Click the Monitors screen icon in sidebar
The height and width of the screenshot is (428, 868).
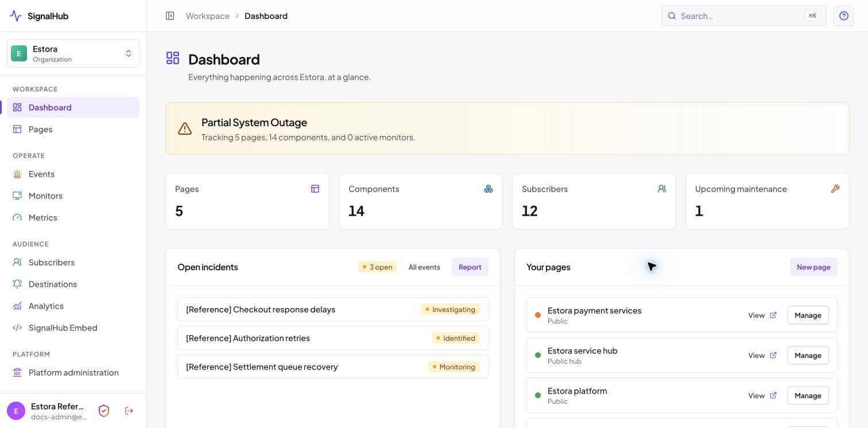coord(17,196)
